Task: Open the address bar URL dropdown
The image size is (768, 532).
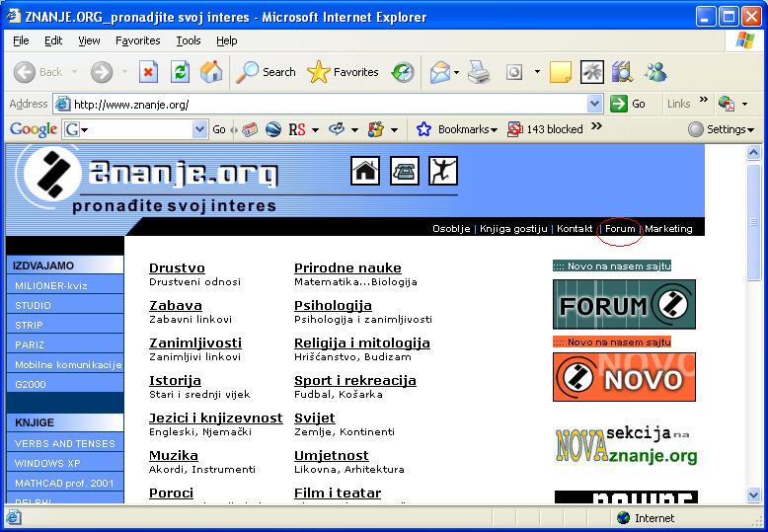Action: point(594,104)
